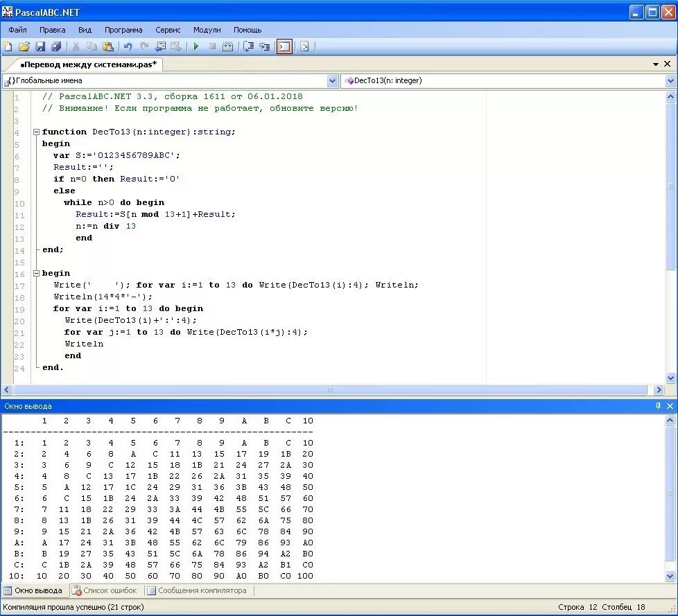Open the tab list dropdown arrow
The height and width of the screenshot is (616, 678).
click(656, 64)
